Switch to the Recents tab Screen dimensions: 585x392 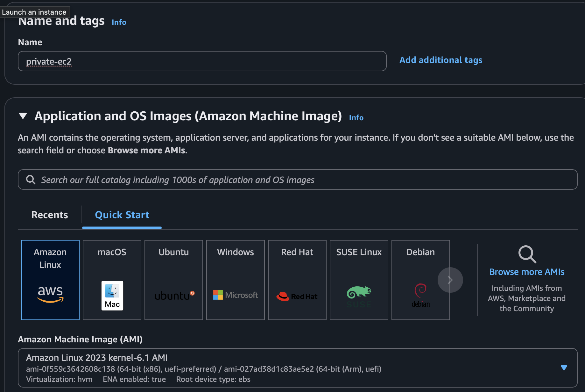[50, 215]
